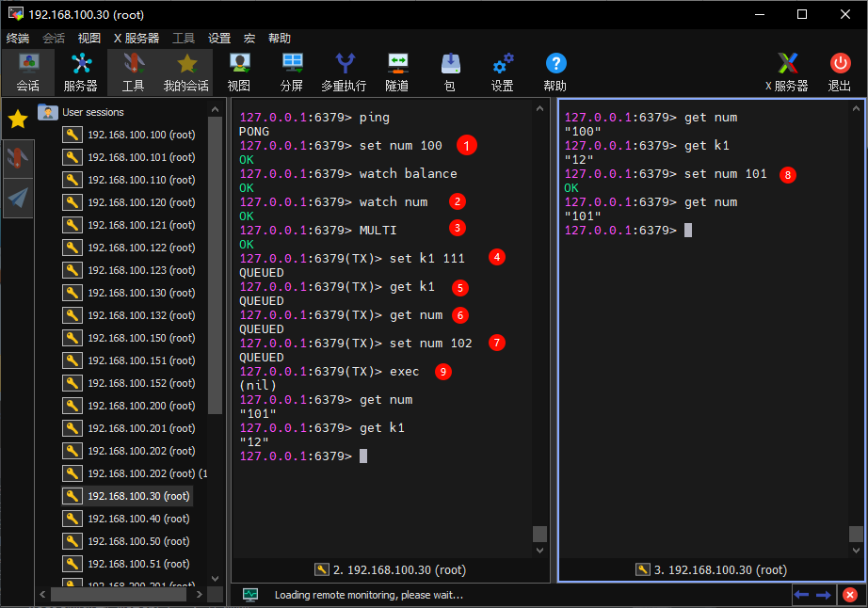Open the 视图 menu in the menu bar
The height and width of the screenshot is (608, 868).
point(89,39)
